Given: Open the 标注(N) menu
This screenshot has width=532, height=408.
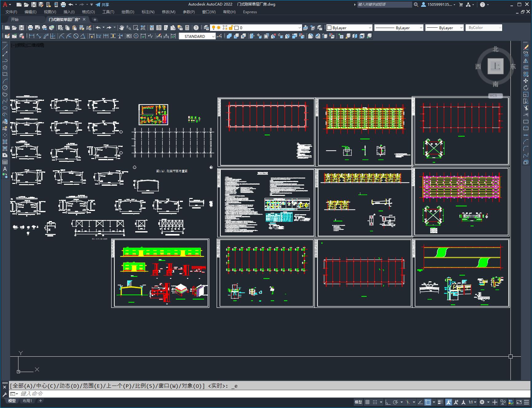Looking at the screenshot, I should [148, 12].
